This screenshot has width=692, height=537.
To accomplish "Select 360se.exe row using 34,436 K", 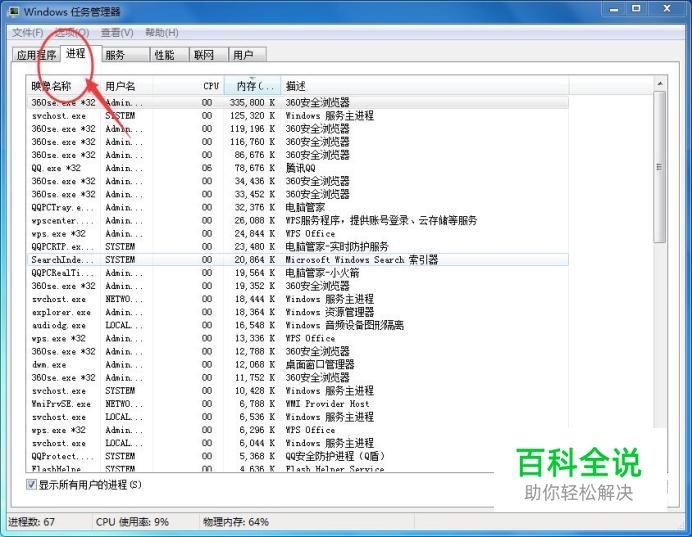I will pos(297,181).
